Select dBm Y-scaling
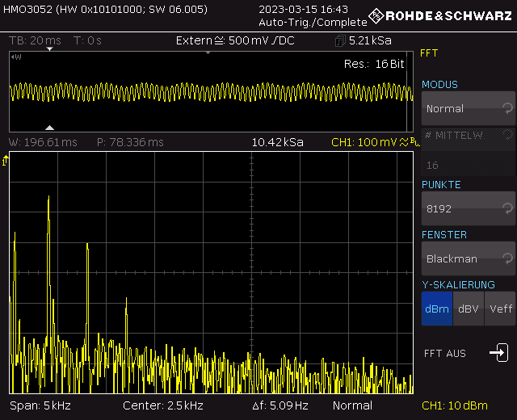 (x=436, y=309)
